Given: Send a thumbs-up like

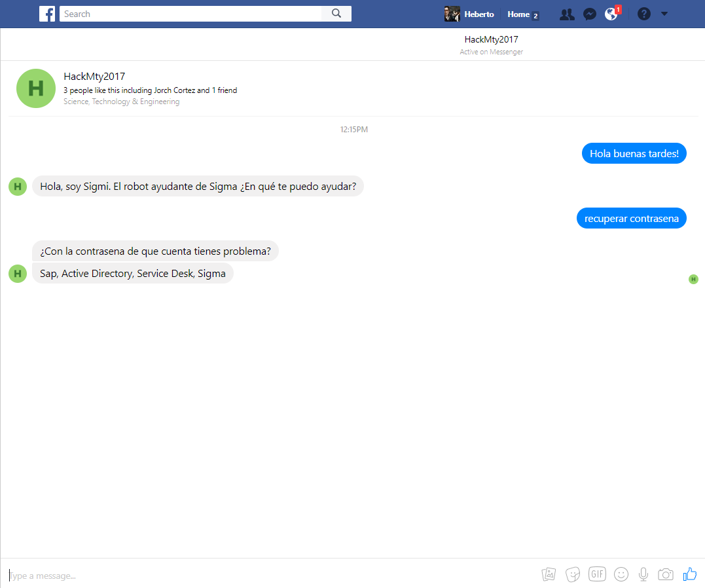Looking at the screenshot, I should [690, 574].
